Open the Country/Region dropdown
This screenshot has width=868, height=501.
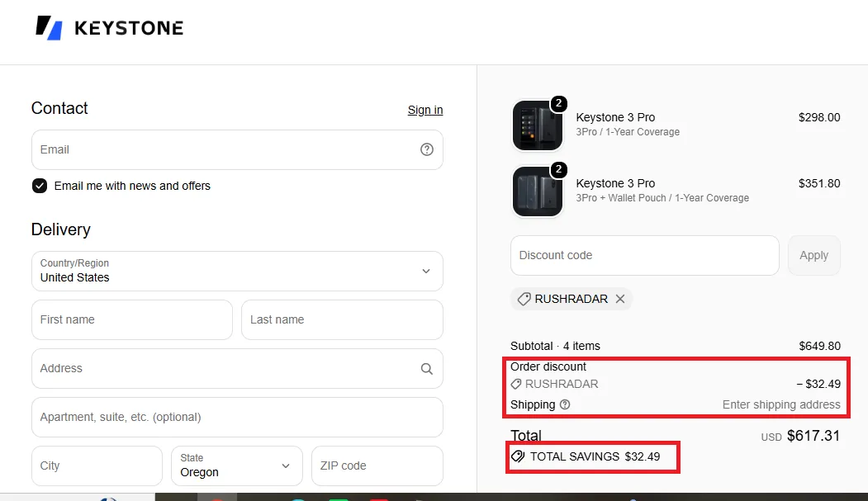237,271
